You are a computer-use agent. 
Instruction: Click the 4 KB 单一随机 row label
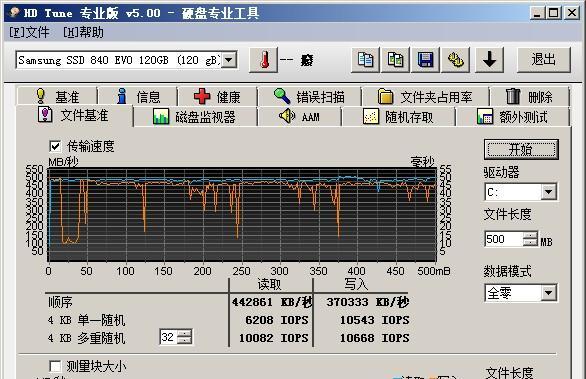86,320
